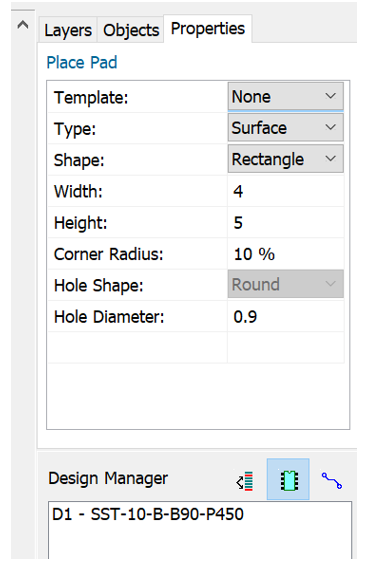Open the Type dropdown showing Surface
Screen dimensions: 367x573
(285, 128)
